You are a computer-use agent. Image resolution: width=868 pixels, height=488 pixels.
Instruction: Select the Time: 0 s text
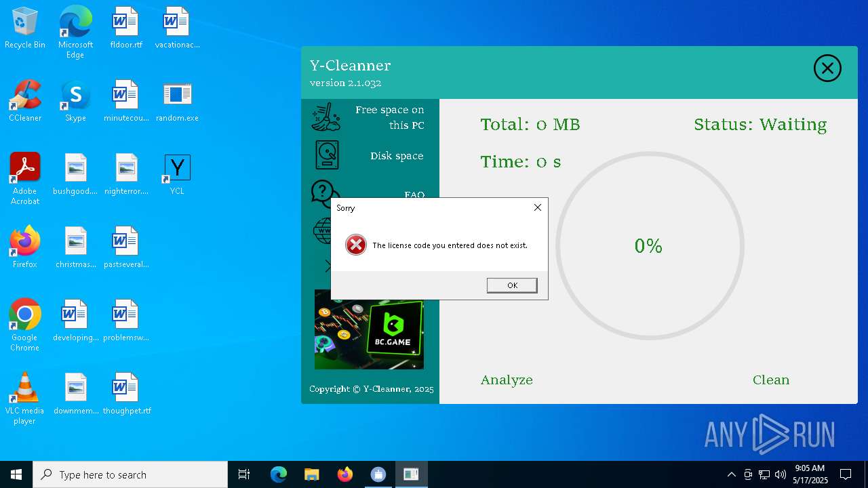(521, 162)
